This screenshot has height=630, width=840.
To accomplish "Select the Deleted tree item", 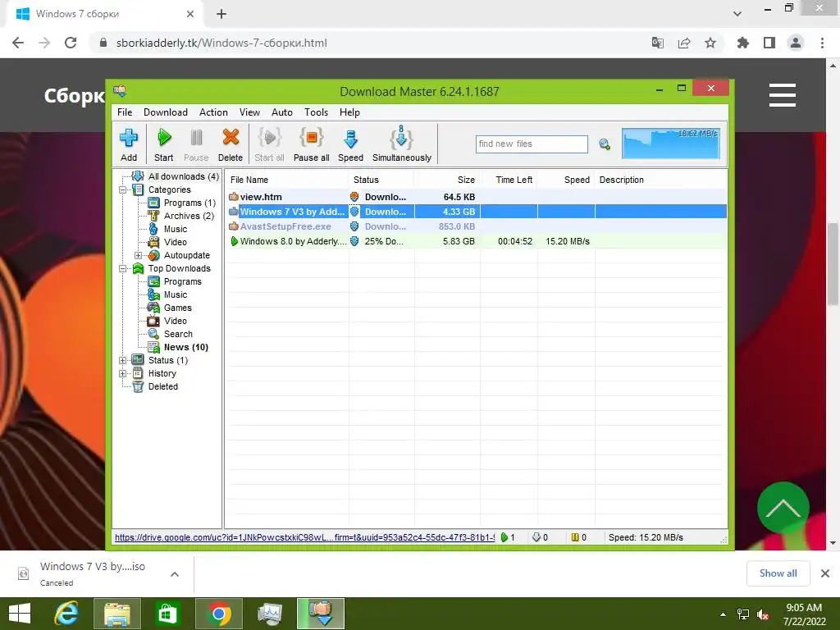I will tap(163, 386).
